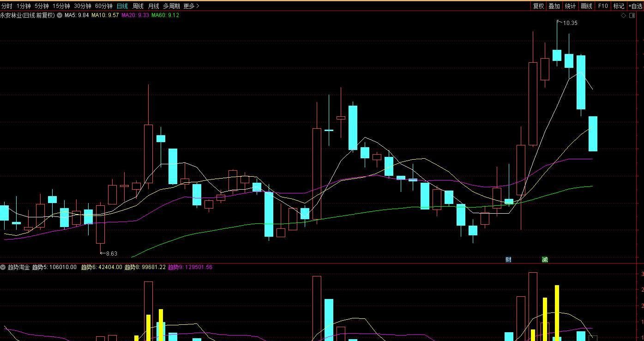Viewport: 644px width, 341px height.
Task: Select the 月线 monthly period
Action: click(x=153, y=6)
